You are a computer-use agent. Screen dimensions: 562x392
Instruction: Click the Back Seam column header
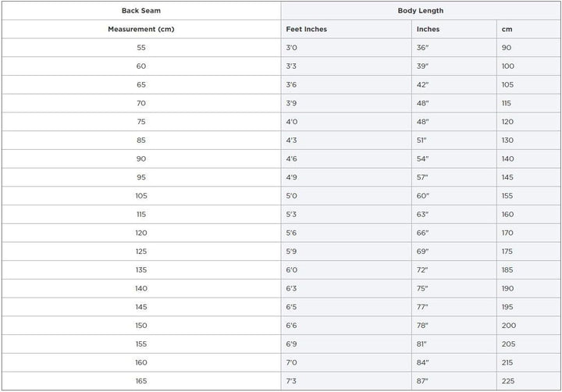pos(141,11)
